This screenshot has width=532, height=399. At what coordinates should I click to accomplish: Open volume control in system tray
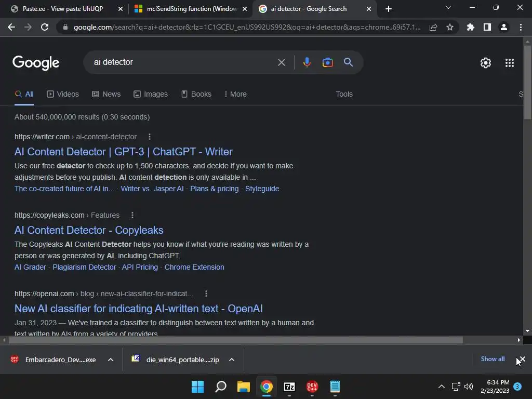(469, 387)
